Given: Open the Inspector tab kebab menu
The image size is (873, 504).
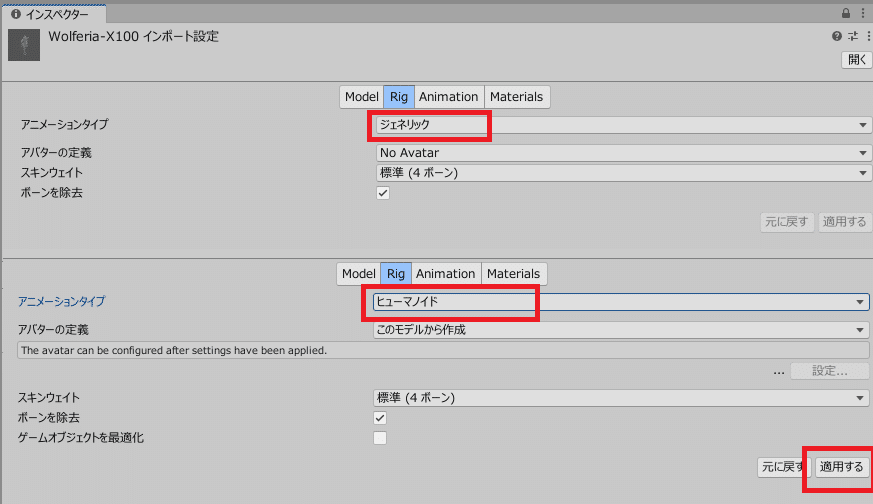Looking at the screenshot, I should click(862, 13).
